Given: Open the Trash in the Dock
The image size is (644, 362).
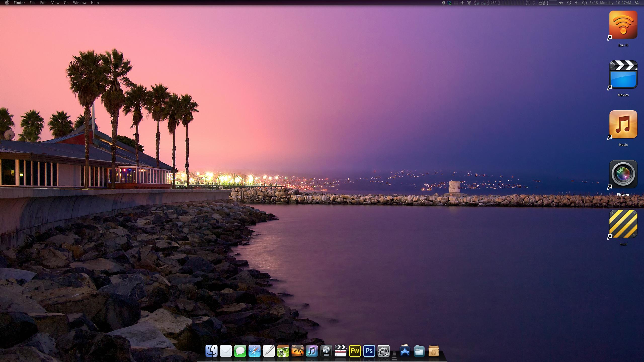Looking at the screenshot, I should (433, 351).
